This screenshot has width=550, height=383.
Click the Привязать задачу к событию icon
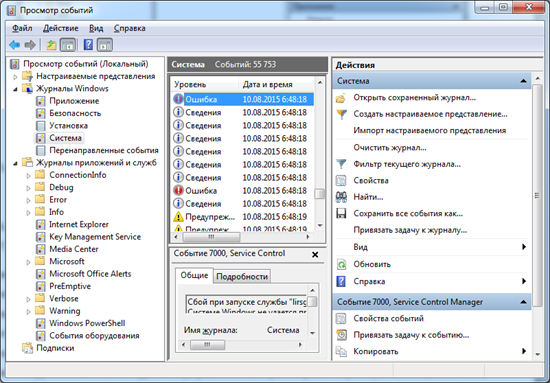tap(341, 335)
